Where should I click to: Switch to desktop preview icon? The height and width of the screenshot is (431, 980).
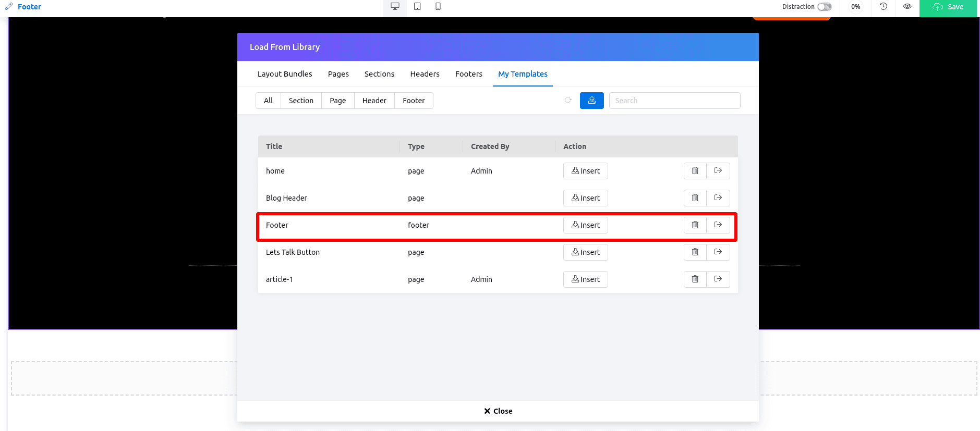[395, 7]
